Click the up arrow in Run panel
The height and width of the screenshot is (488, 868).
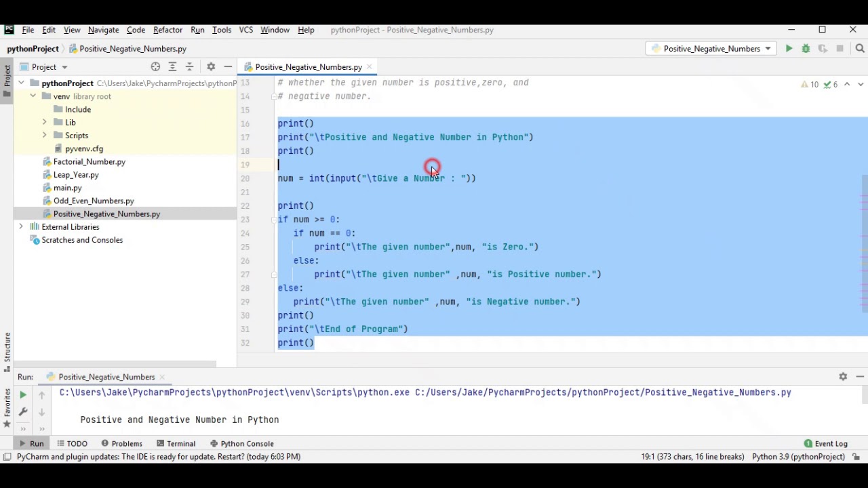(x=41, y=394)
